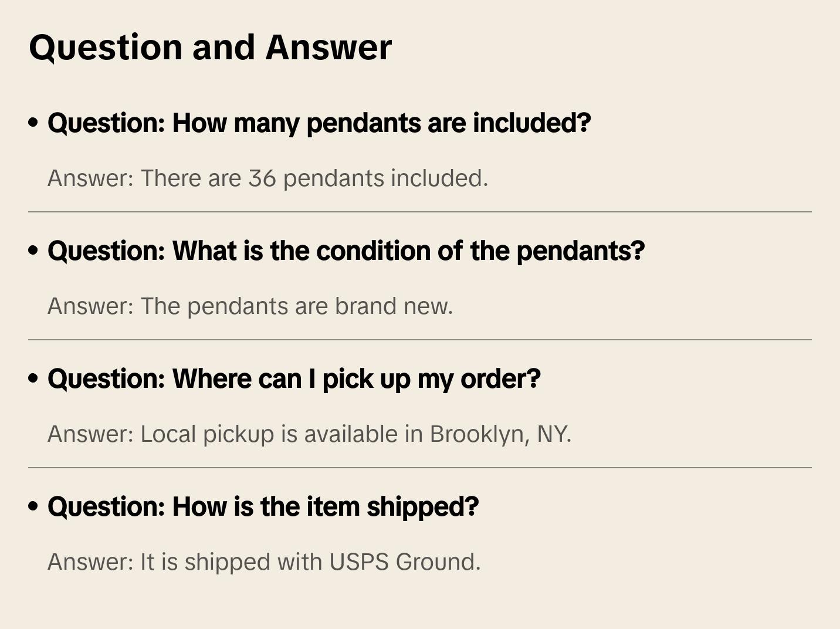
Task: Click the answer about shipping method
Action: pyautogui.click(x=264, y=562)
